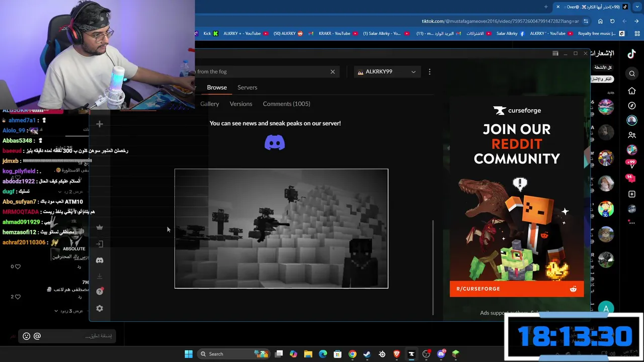The image size is (644, 362).
Task: Open the Windows Start button
Action: point(188,354)
